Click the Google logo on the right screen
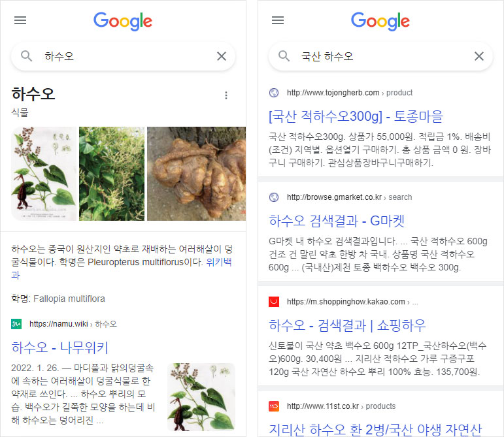Image resolution: width=504 pixels, height=437 pixels. (x=380, y=21)
